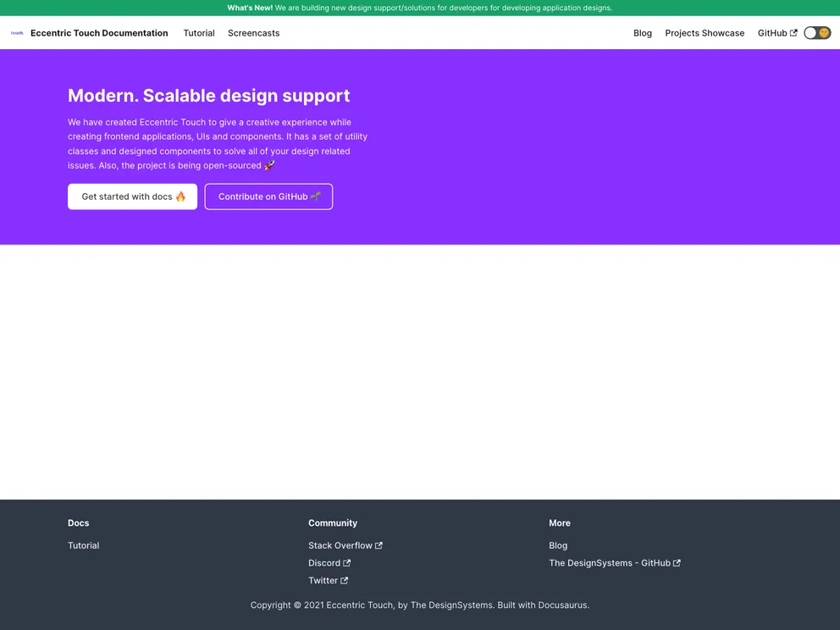Click the external-link icon next to Discord
Viewport: 840px width, 630px height.
346,563
